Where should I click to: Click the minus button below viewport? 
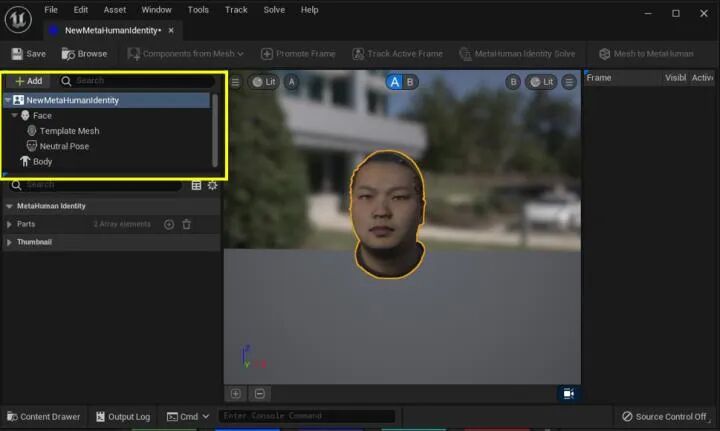pyautogui.click(x=259, y=394)
